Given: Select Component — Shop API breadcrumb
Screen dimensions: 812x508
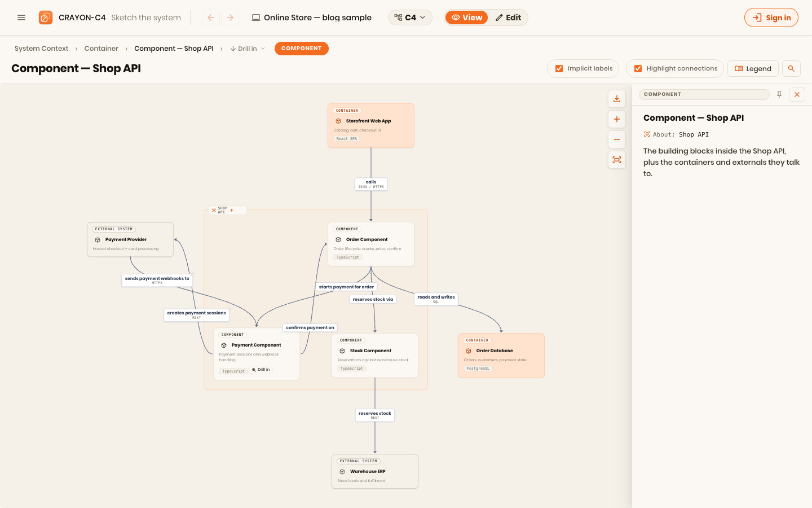Looking at the screenshot, I should pos(174,49).
